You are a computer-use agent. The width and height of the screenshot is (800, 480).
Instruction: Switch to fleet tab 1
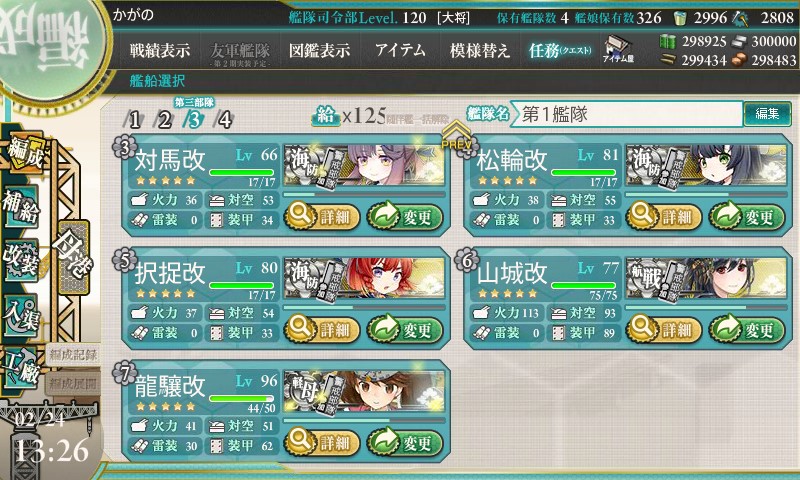(133, 119)
